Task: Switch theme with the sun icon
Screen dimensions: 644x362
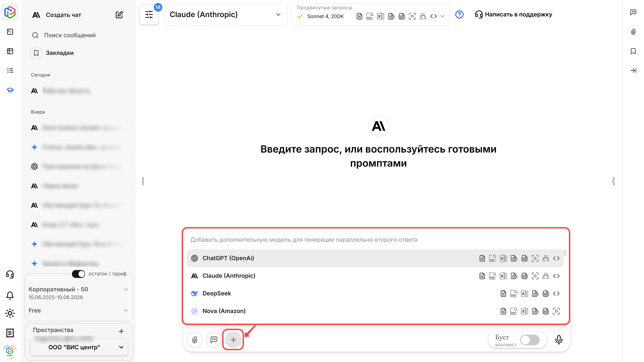Action: click(x=10, y=313)
